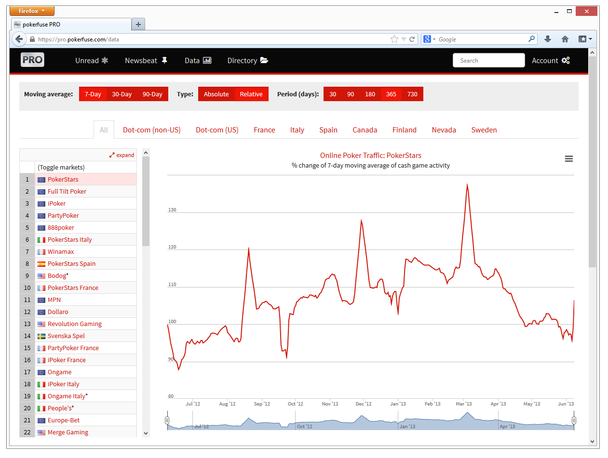Select PokerStars in the list
The image size is (608, 458).
(x=78, y=179)
